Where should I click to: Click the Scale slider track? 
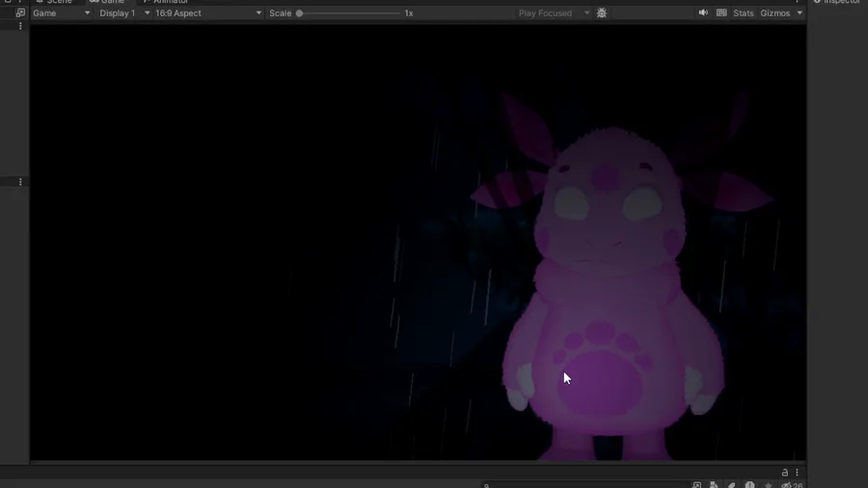349,14
